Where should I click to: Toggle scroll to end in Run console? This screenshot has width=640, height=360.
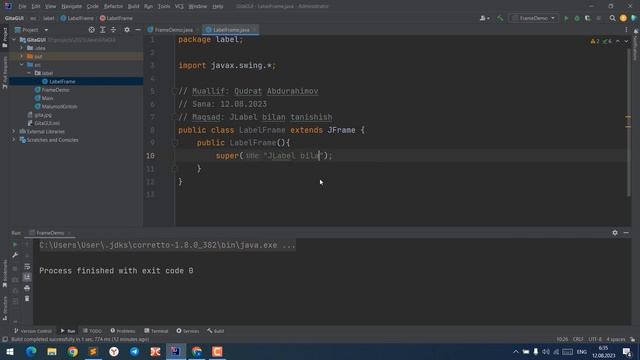[27, 277]
